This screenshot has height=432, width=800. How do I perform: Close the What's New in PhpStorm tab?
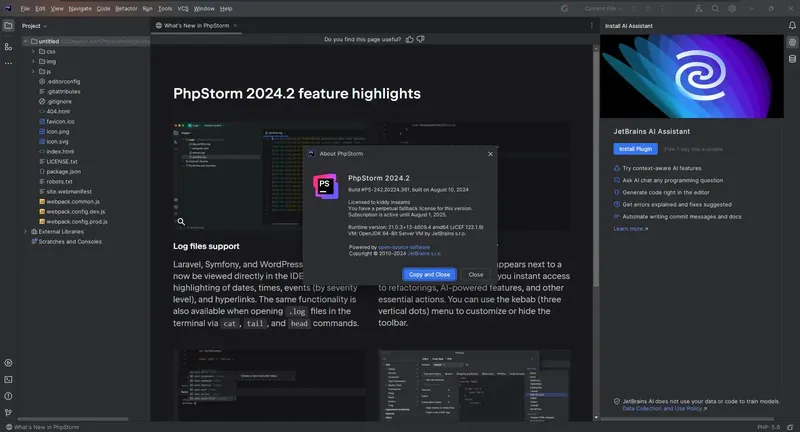235,26
